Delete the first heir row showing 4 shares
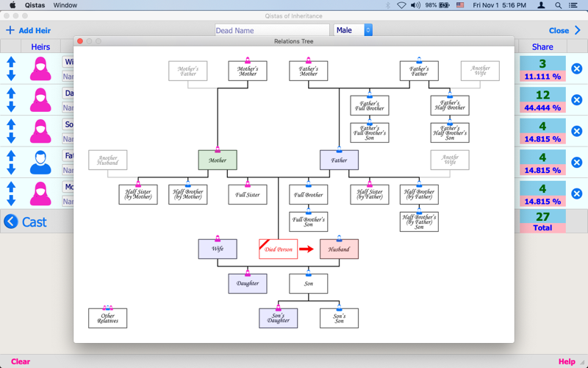 577,131
